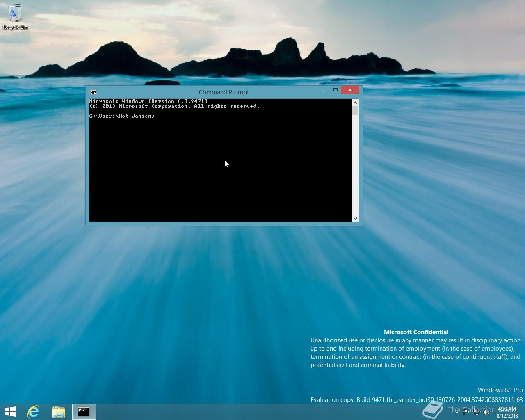The image size is (525, 420).
Task: Click the Command Prompt scrollbar thumb
Action: coord(355,110)
